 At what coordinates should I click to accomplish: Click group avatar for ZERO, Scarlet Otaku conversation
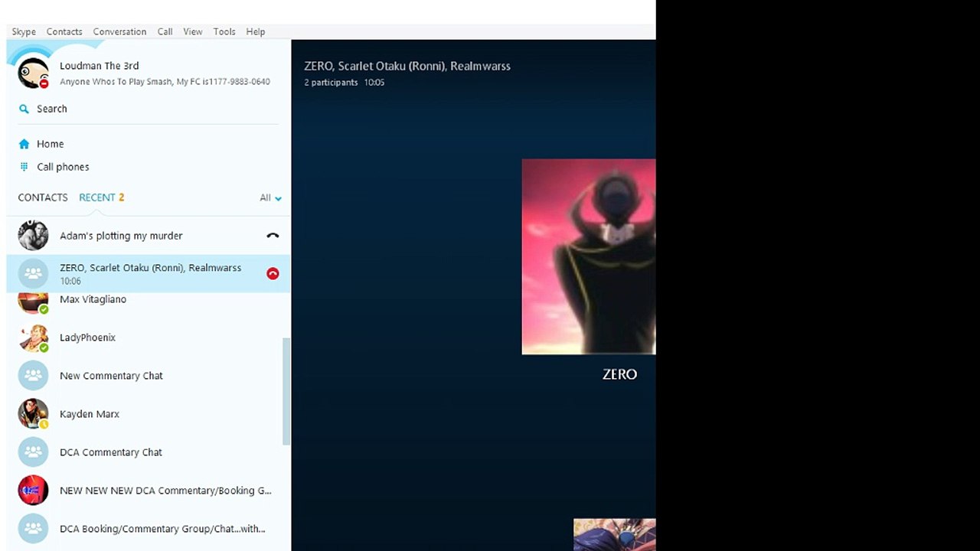click(x=33, y=273)
